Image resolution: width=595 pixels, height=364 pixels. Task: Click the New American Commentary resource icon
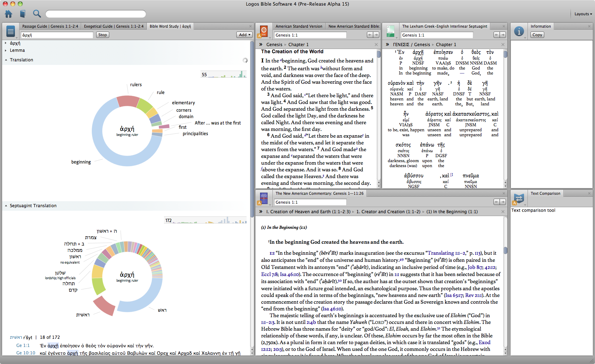coord(264,198)
